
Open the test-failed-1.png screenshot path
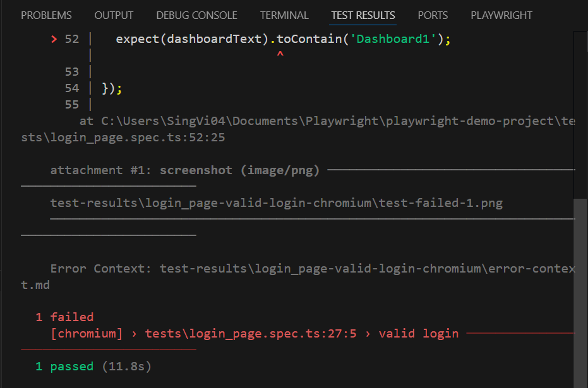click(276, 203)
